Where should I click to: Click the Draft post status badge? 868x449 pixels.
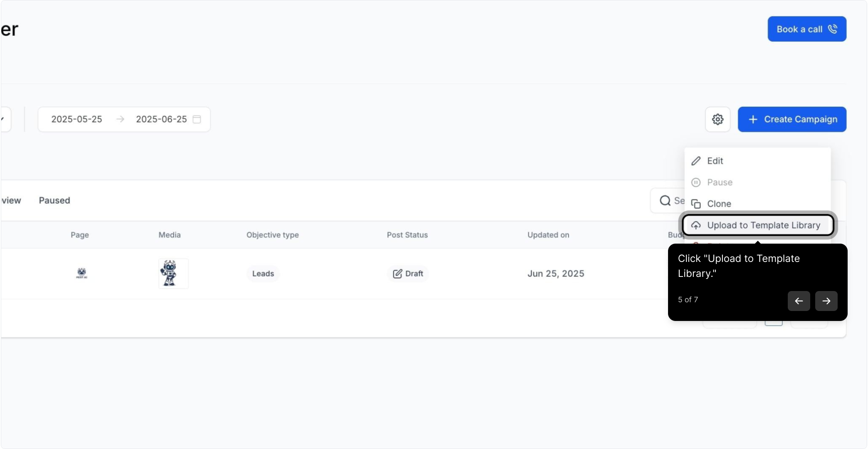pos(408,274)
